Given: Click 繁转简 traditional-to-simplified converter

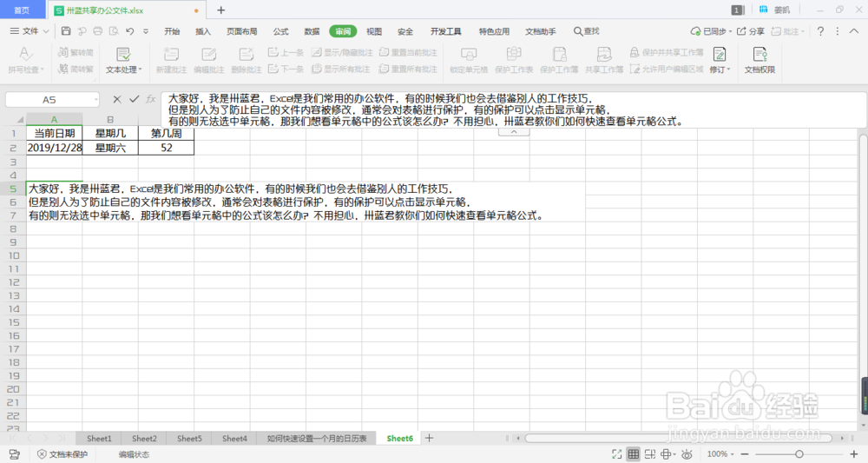Looking at the screenshot, I should 76,52.
